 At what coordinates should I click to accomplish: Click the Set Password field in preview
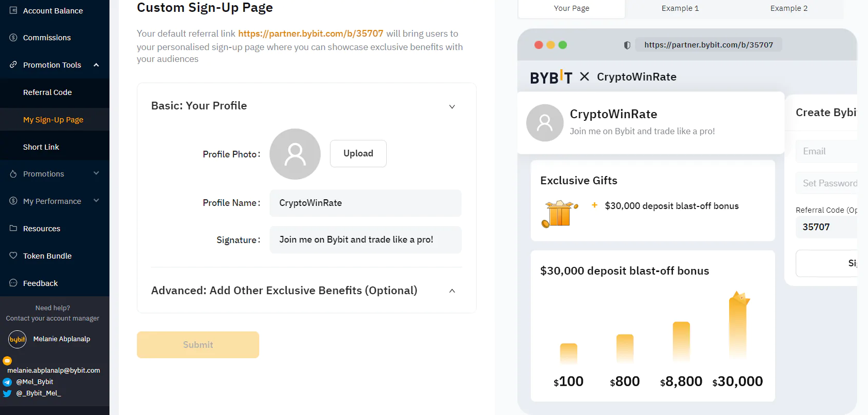click(x=826, y=183)
